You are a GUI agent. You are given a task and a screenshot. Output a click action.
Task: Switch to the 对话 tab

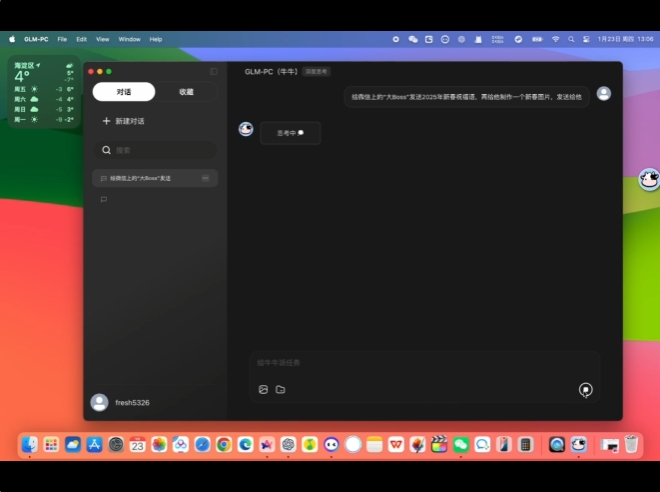(x=124, y=92)
